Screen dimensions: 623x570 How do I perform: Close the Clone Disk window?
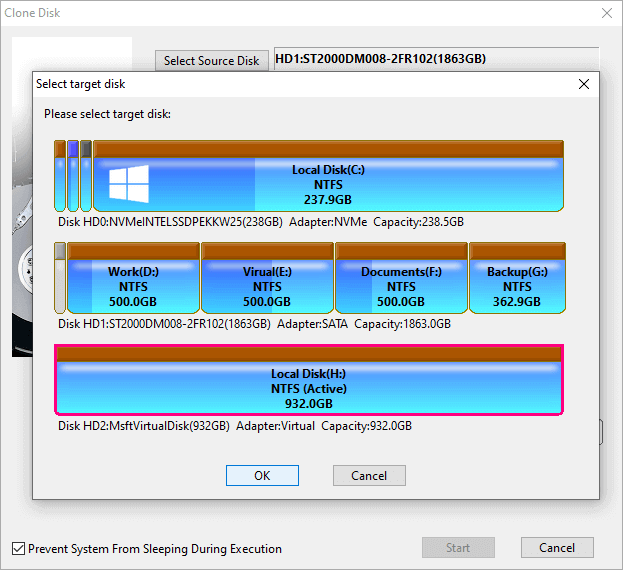tap(606, 13)
